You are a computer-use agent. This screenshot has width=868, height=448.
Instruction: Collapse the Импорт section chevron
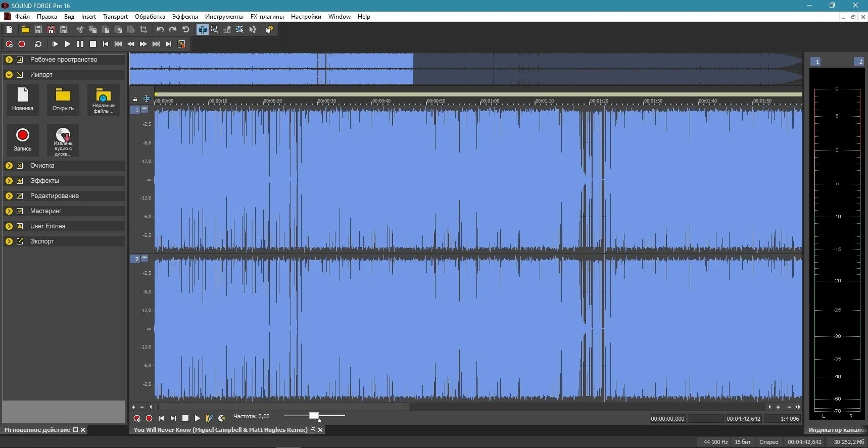pos(9,75)
